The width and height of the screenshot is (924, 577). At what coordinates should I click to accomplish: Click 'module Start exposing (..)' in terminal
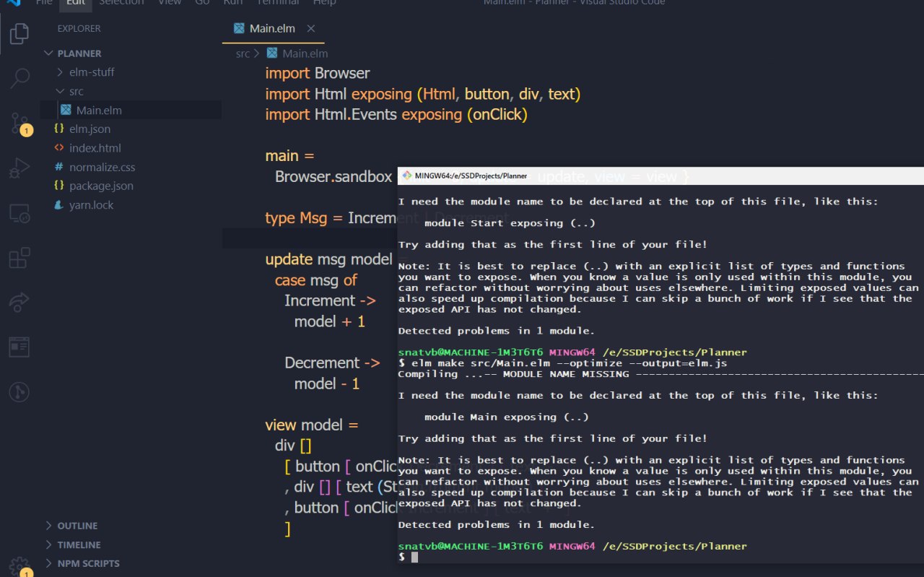click(x=510, y=223)
